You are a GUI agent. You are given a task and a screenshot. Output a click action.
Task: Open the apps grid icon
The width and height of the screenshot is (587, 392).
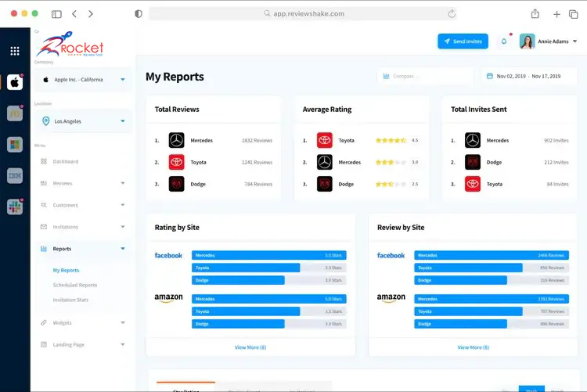[15, 51]
